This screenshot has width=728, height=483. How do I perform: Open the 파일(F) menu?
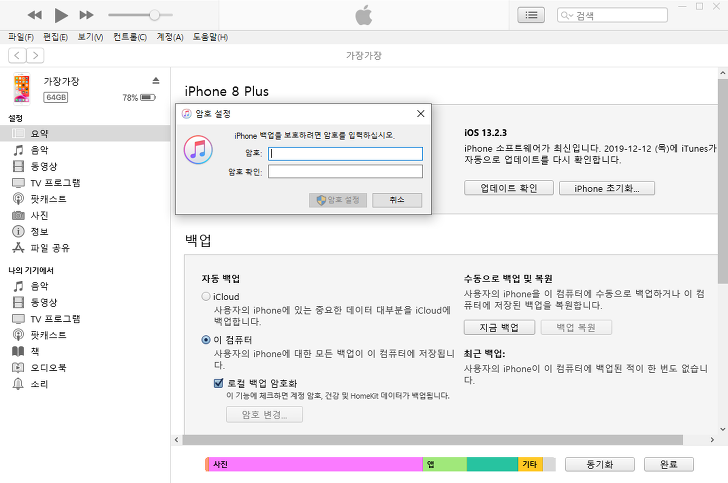coord(21,37)
